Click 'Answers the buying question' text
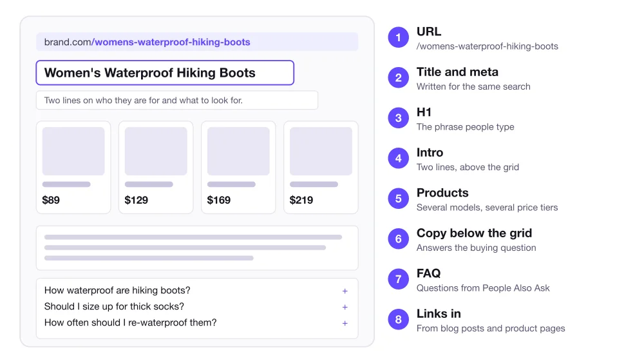This screenshot has height=363, width=644. pos(477,248)
